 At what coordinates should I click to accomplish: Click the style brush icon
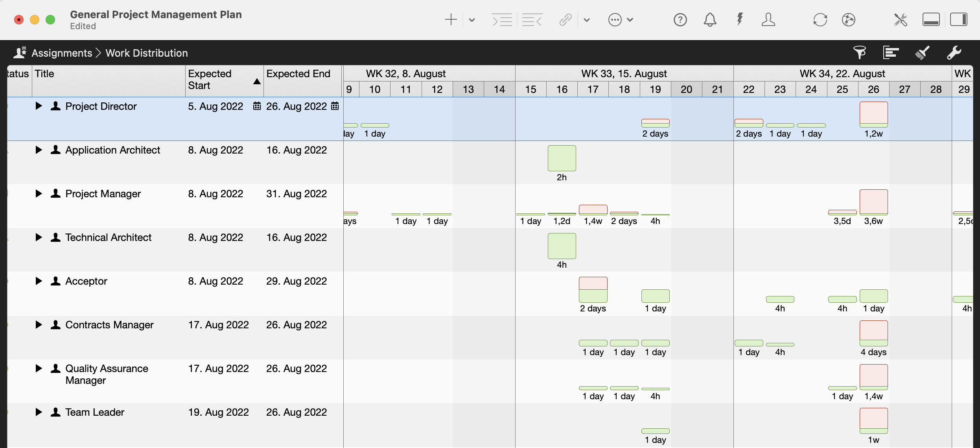click(x=923, y=52)
